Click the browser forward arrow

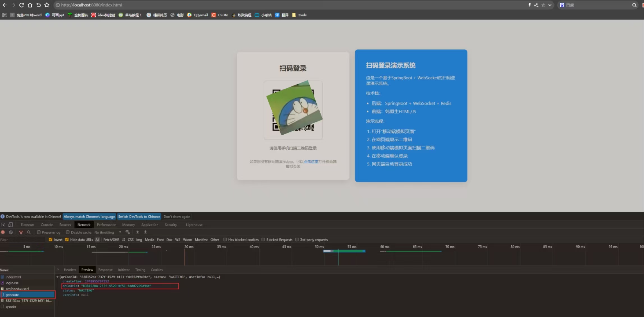click(13, 5)
